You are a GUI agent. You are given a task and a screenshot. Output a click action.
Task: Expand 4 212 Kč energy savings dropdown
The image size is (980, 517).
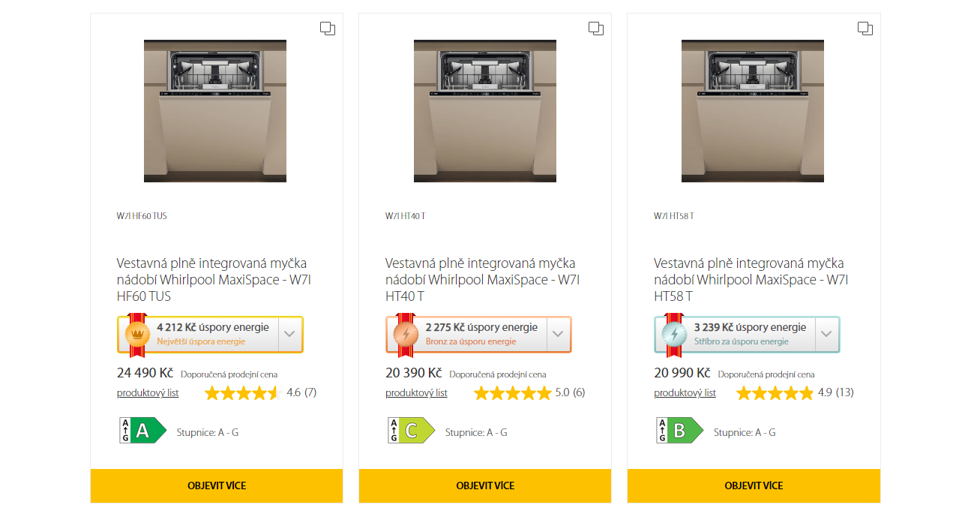290,335
